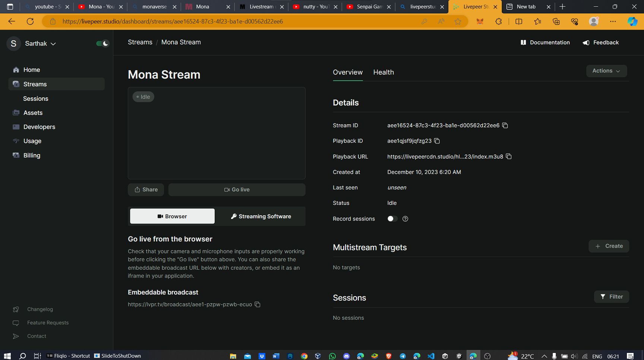Enable the Record sessions switch
Viewport: 644px width, 360px height.
pyautogui.click(x=392, y=219)
